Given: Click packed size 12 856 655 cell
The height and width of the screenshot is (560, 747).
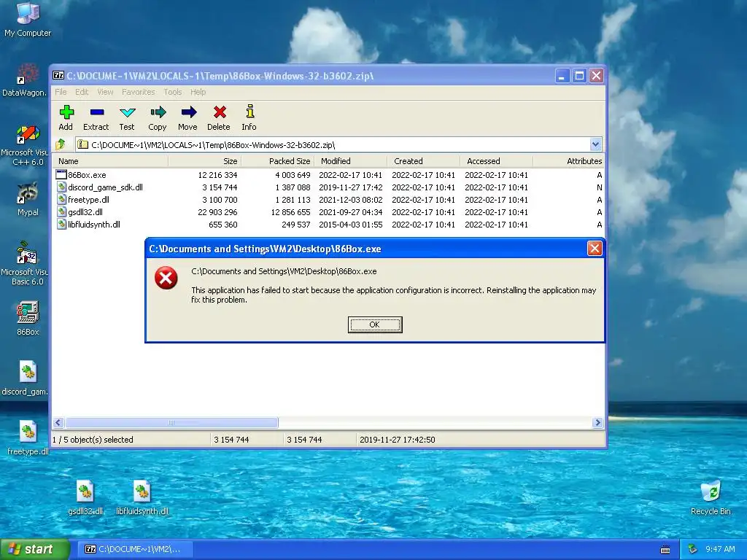Looking at the screenshot, I should click(x=290, y=212).
